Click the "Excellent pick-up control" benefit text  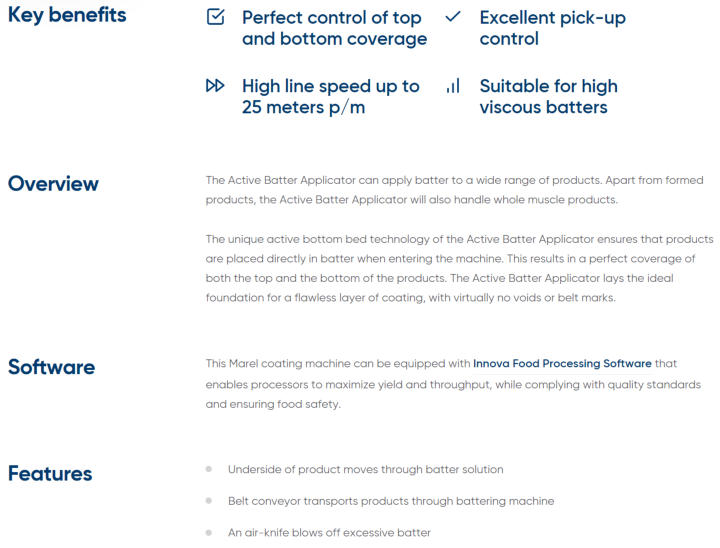point(552,28)
